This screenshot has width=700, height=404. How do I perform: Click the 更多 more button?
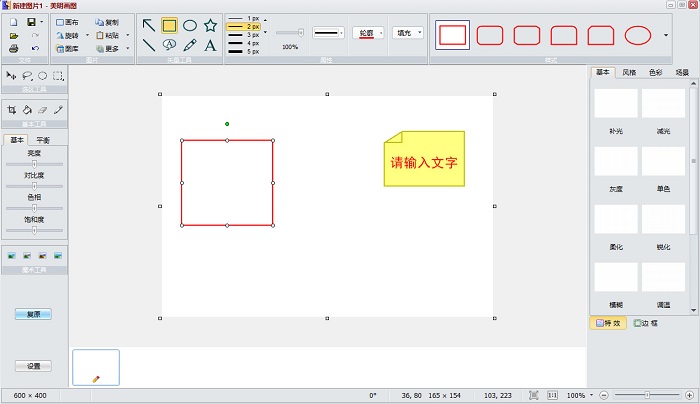point(107,48)
